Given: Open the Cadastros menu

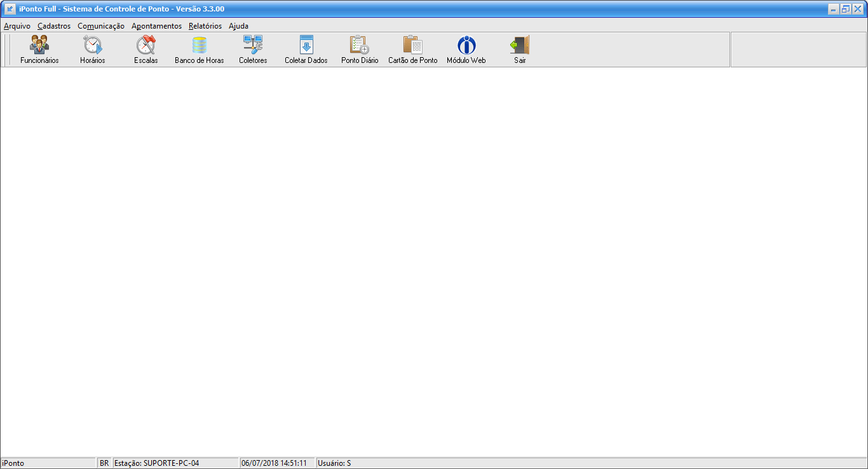Looking at the screenshot, I should point(54,26).
